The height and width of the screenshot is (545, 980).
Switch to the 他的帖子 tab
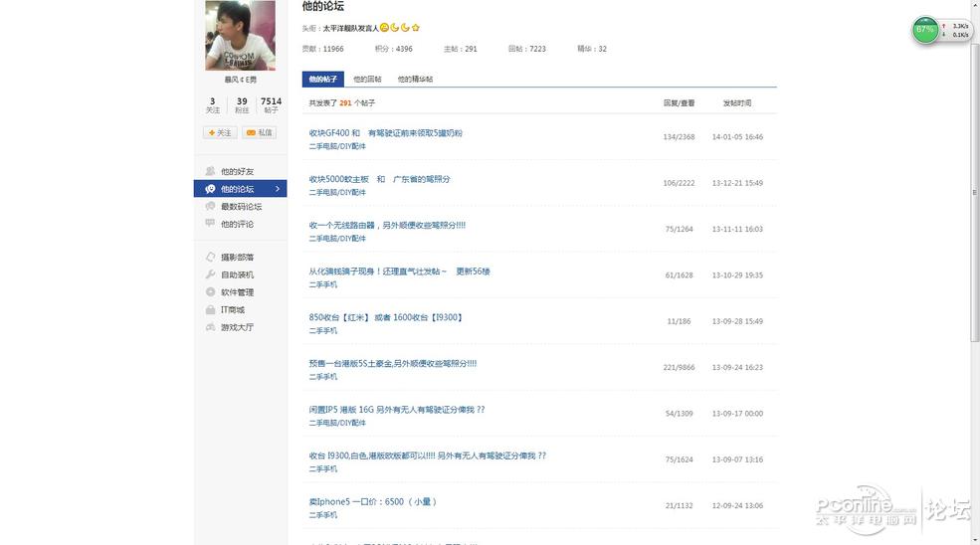click(x=322, y=79)
